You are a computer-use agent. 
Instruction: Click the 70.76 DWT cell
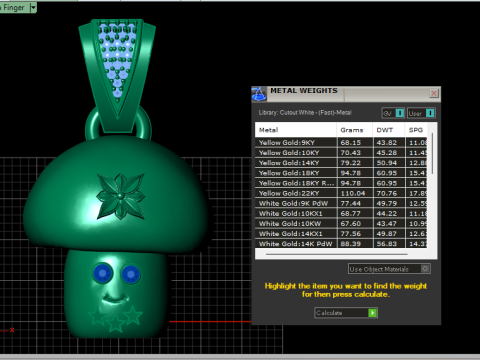[x=388, y=193]
